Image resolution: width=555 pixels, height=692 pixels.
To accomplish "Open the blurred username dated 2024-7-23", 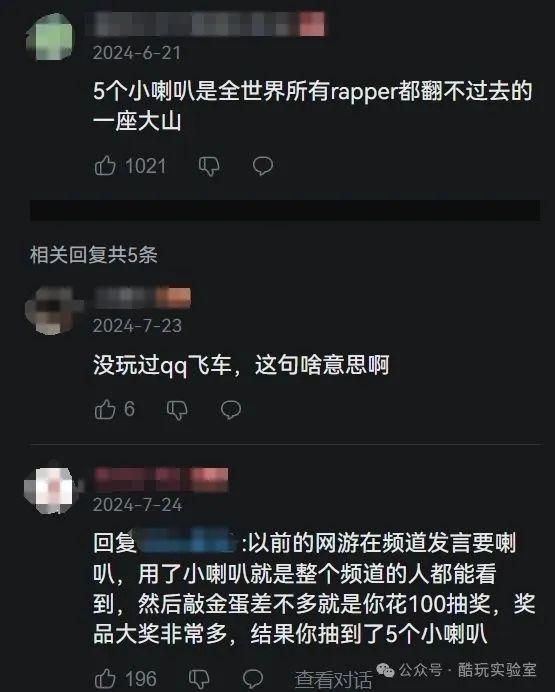I will tap(142, 297).
